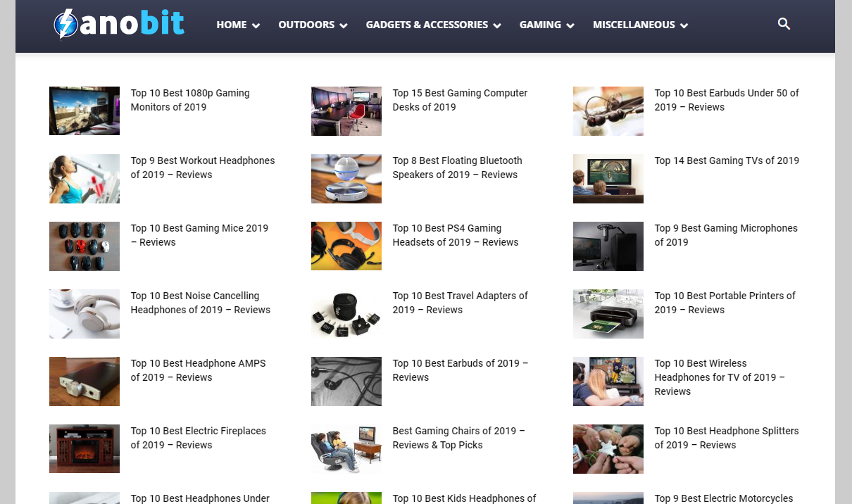Click the Earbuds Under 50 article thumbnail

pos(608,111)
